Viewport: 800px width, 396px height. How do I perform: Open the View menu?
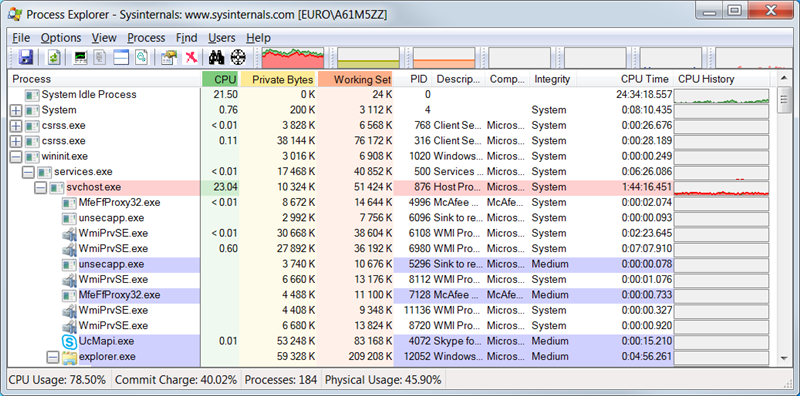104,38
